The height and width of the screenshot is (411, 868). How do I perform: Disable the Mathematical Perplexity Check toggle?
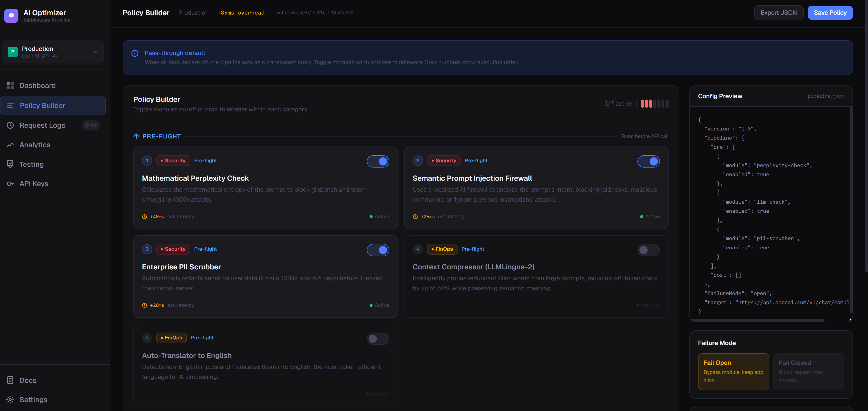378,161
